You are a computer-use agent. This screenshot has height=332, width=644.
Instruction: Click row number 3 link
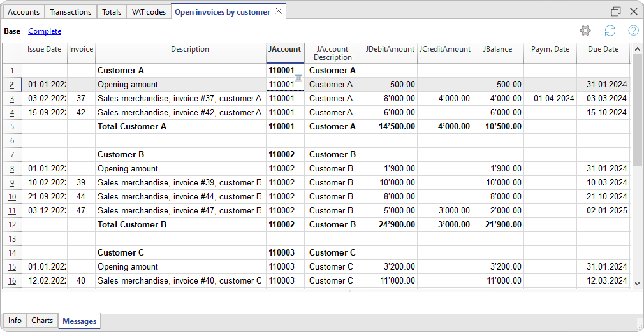pyautogui.click(x=12, y=99)
